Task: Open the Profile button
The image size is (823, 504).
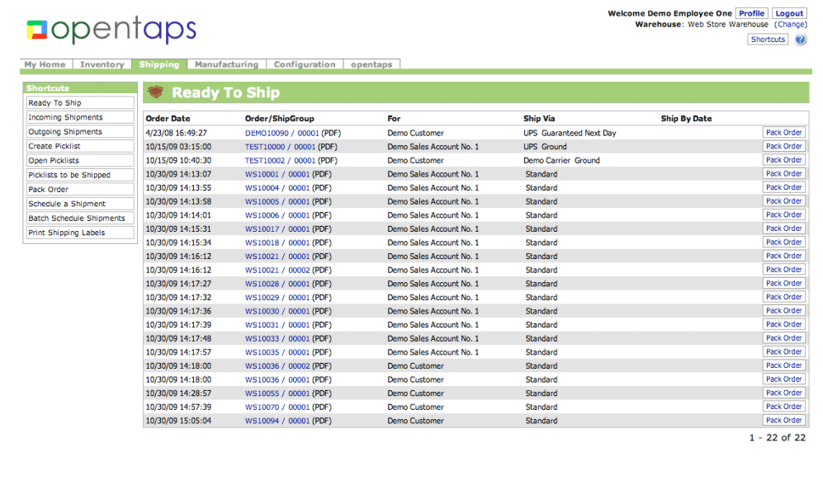Action: point(751,13)
